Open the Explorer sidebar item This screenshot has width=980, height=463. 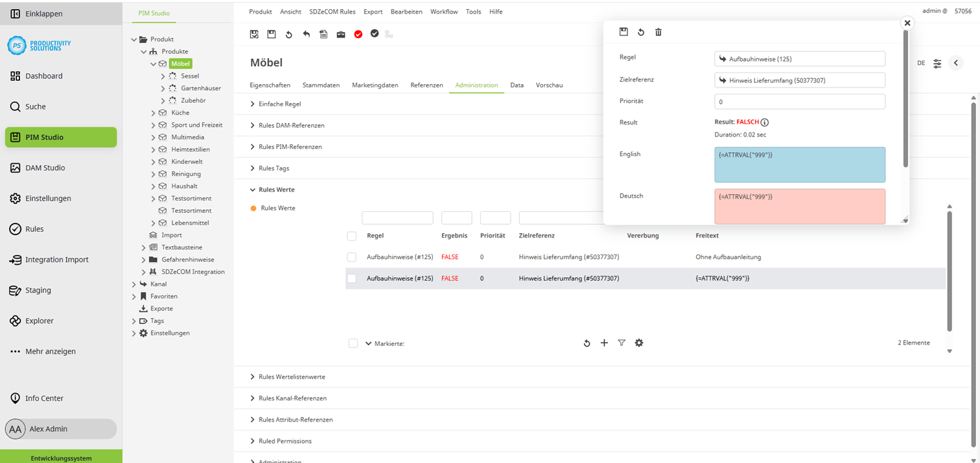(x=39, y=321)
